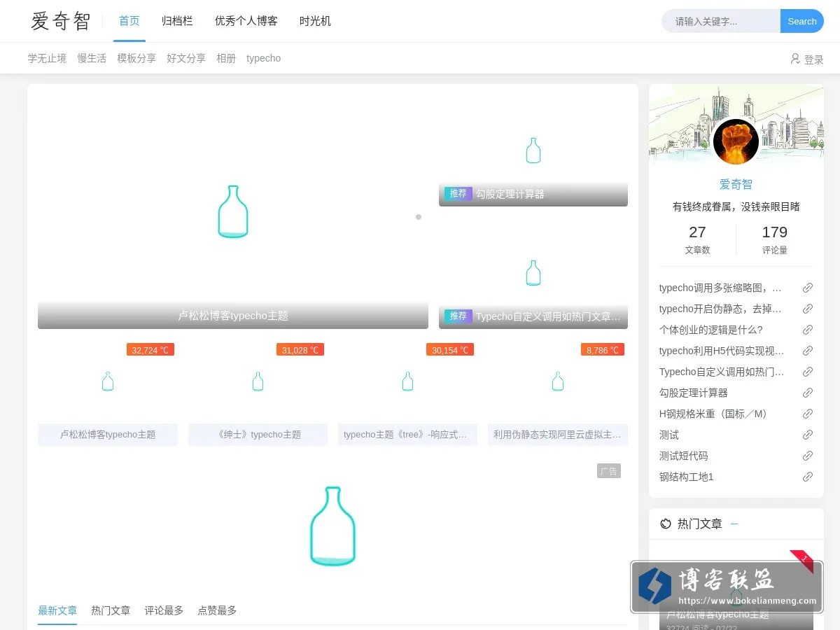This screenshot has height=630, width=840.
Task: Open the 学无止境 category
Action: pyautogui.click(x=47, y=58)
